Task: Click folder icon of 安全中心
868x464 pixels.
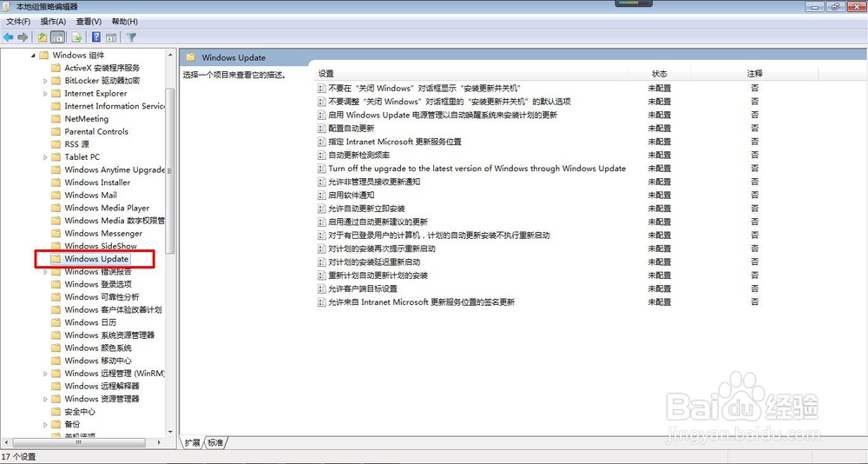Action: pos(56,411)
